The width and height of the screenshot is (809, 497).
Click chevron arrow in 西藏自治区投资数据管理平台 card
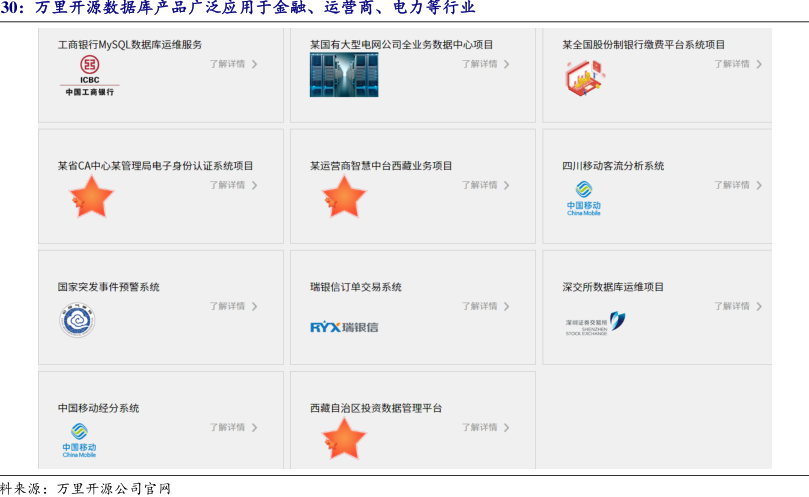pyautogui.click(x=507, y=427)
